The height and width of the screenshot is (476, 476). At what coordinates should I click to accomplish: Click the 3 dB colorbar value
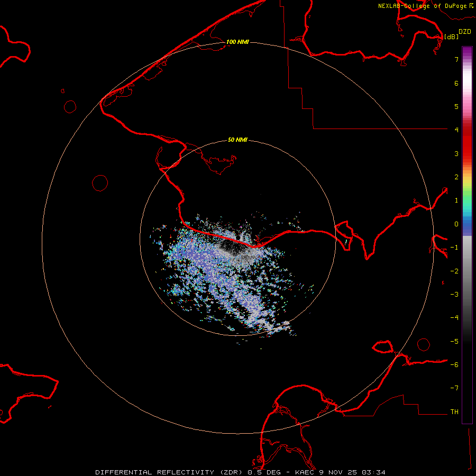click(456, 153)
